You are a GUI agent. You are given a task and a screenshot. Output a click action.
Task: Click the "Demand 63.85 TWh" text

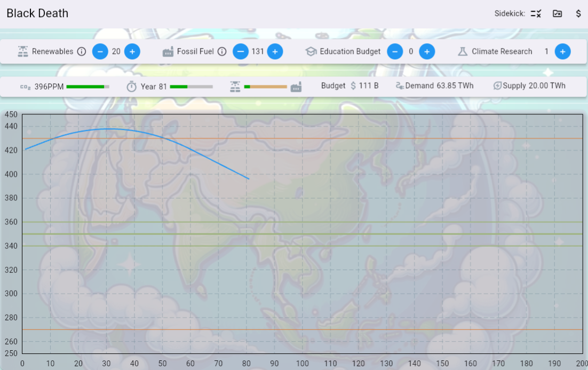coord(440,86)
